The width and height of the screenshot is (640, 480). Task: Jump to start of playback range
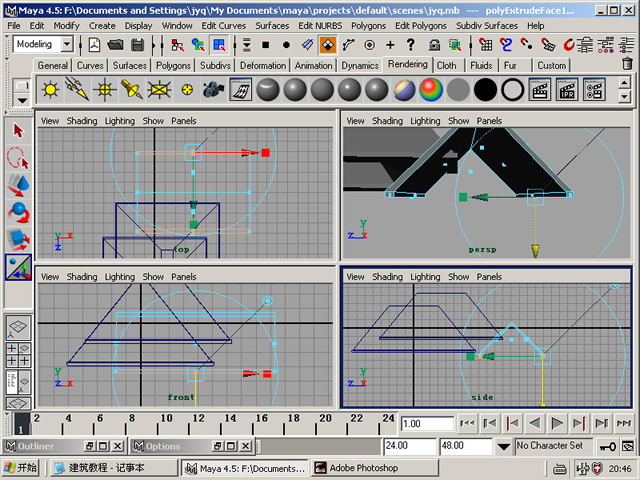pyautogui.click(x=467, y=423)
